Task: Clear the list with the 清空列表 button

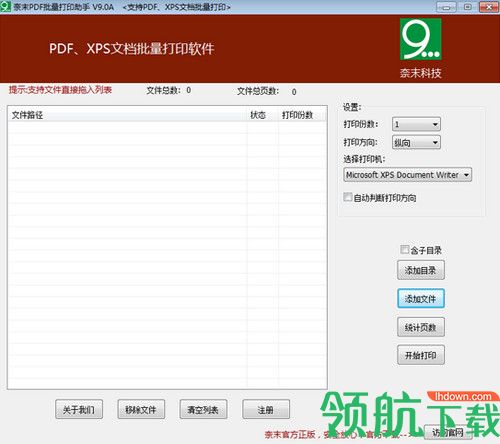Action: click(x=203, y=409)
